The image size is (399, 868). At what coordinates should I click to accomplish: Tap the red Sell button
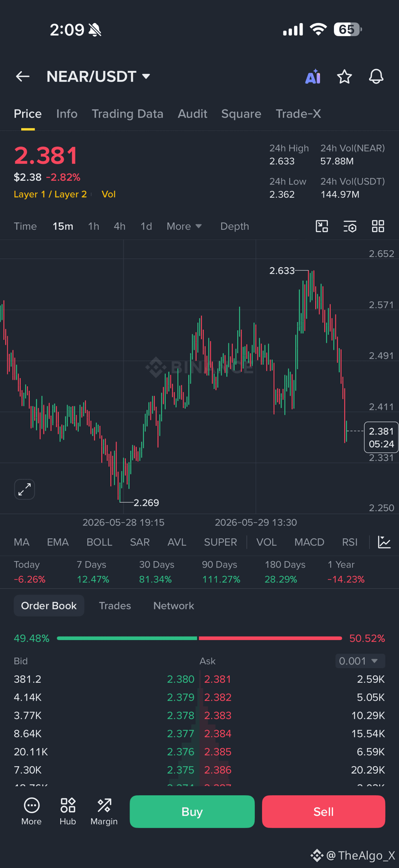[323, 812]
